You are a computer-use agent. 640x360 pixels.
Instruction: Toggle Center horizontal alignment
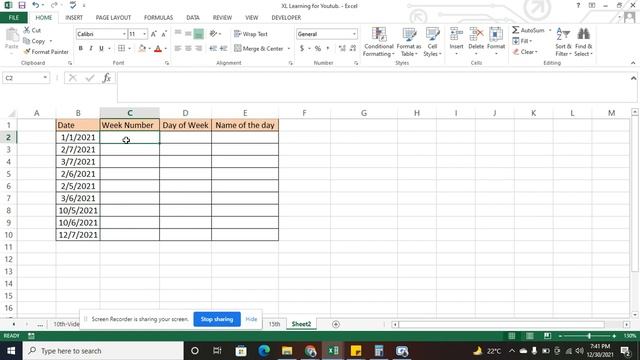pos(188,49)
